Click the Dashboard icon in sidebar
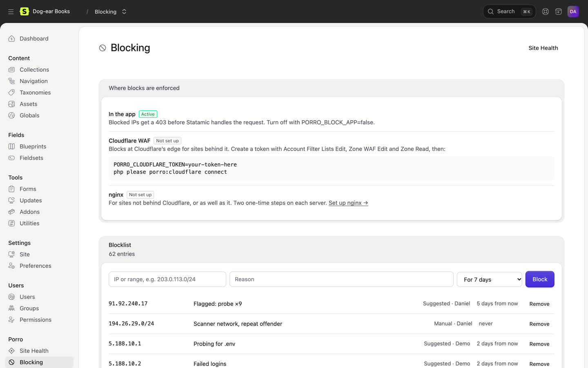The height and width of the screenshot is (368, 588). [11, 39]
